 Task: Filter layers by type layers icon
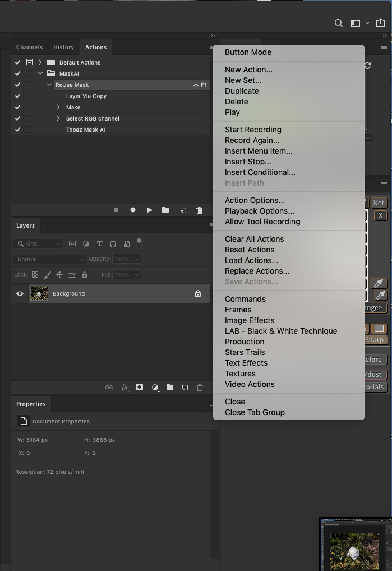pos(100,244)
